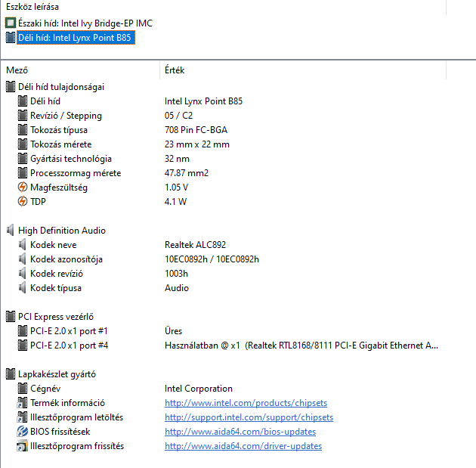Select the 'PCI Express vezérlő' group label

(56, 317)
